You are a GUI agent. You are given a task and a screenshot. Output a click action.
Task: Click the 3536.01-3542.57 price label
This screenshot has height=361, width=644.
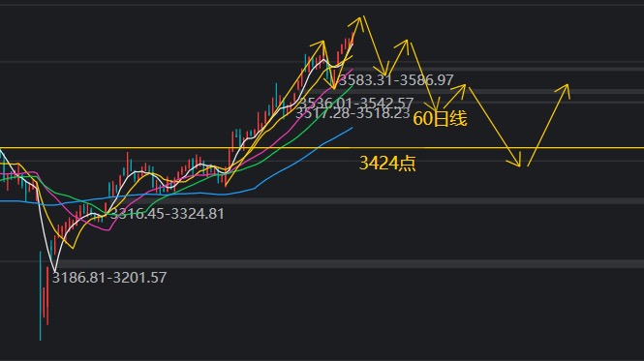point(355,103)
